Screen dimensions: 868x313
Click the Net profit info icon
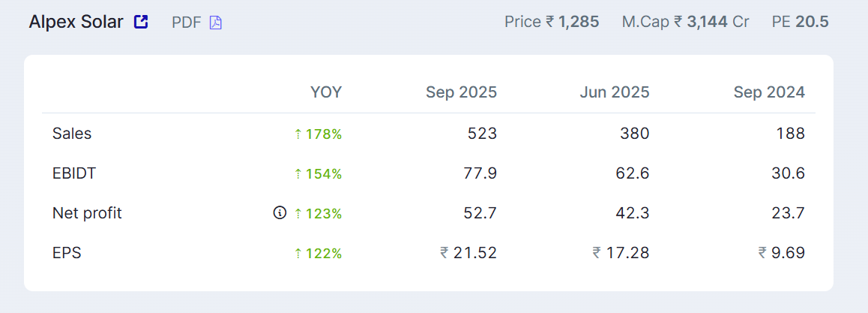[x=280, y=213]
